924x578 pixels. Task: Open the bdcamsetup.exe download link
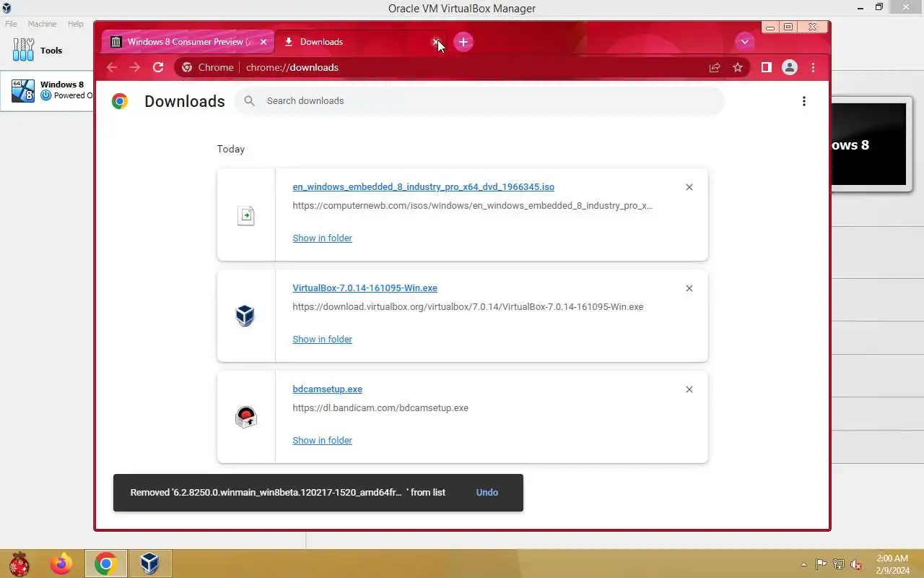327,389
